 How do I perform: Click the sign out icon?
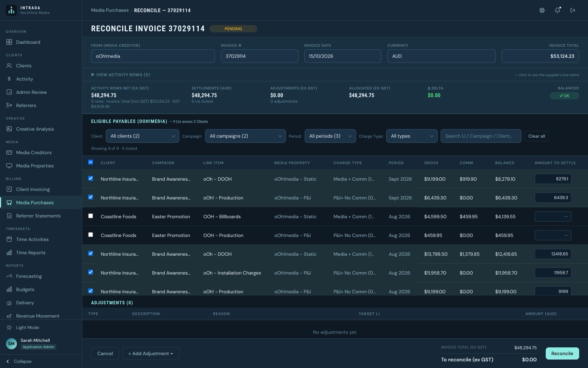573,10
